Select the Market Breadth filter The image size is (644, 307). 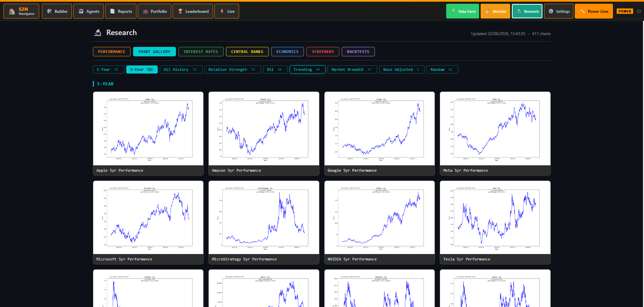pyautogui.click(x=352, y=69)
